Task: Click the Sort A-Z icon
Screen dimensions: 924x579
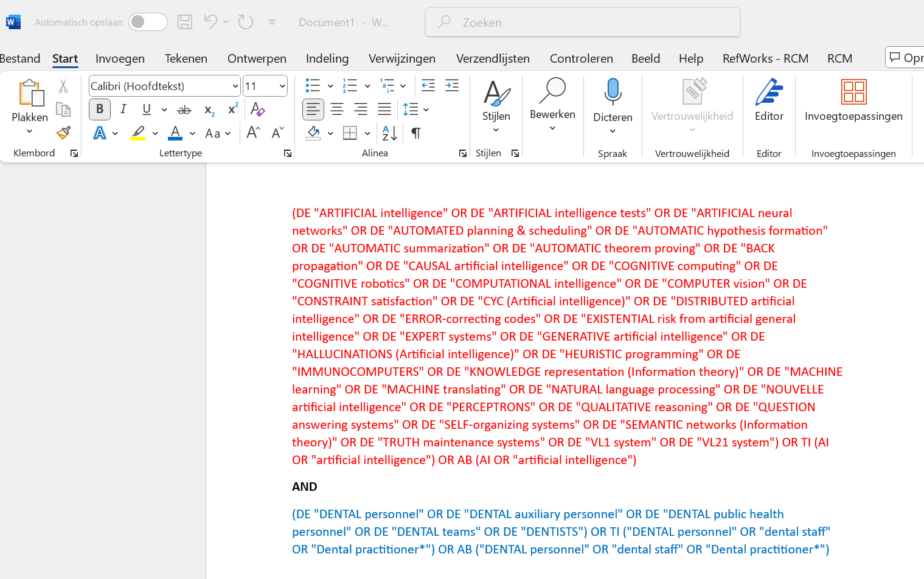Action: click(389, 133)
